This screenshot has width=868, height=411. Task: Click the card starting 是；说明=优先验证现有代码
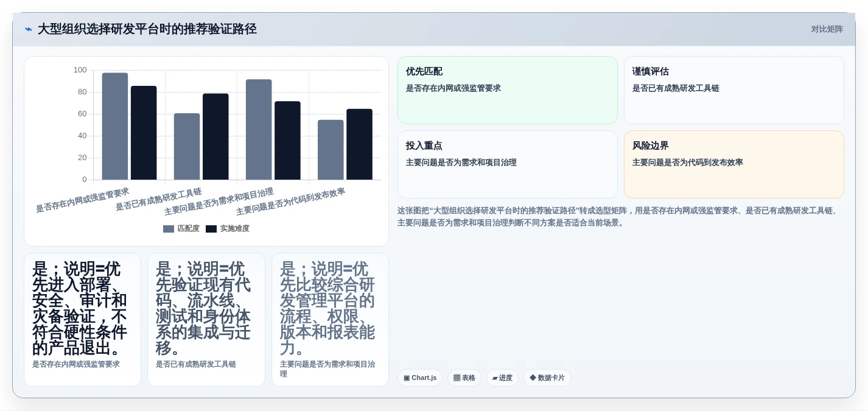click(x=206, y=320)
